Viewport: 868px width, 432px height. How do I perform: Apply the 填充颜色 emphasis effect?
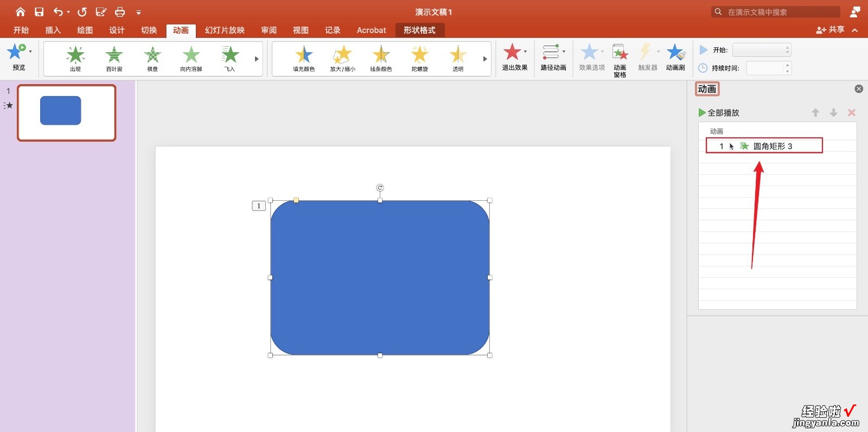coord(304,58)
